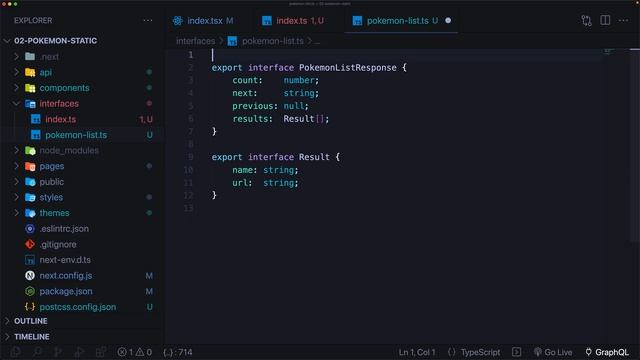The width and height of the screenshot is (640, 360).
Task: Open the .eslintrc.json file
Action: tap(64, 229)
